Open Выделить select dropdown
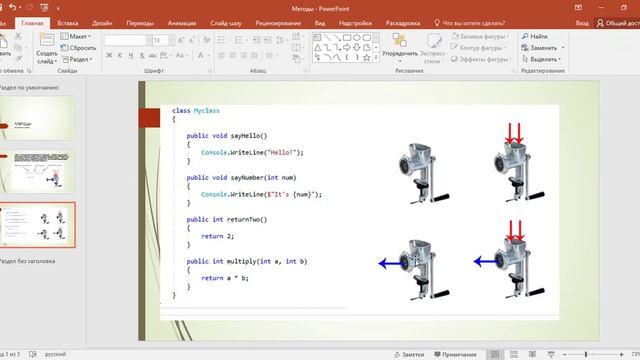The image size is (640, 360). (542, 59)
